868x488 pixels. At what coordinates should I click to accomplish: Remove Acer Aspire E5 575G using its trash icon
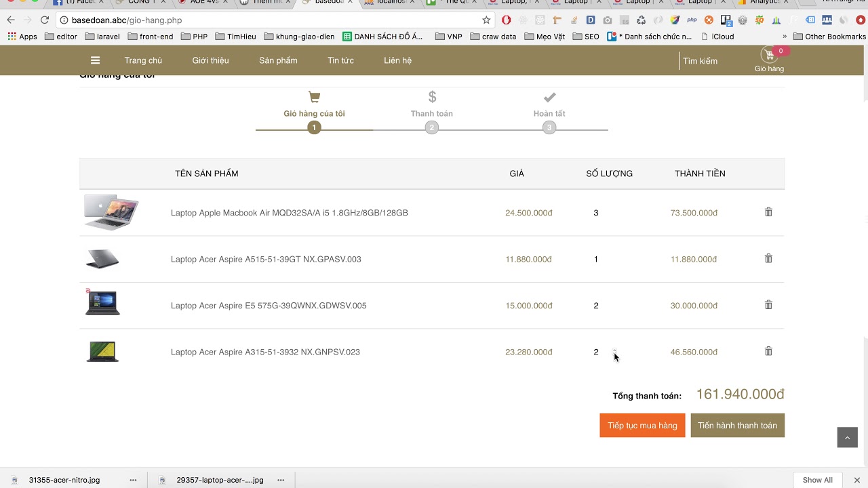point(768,305)
